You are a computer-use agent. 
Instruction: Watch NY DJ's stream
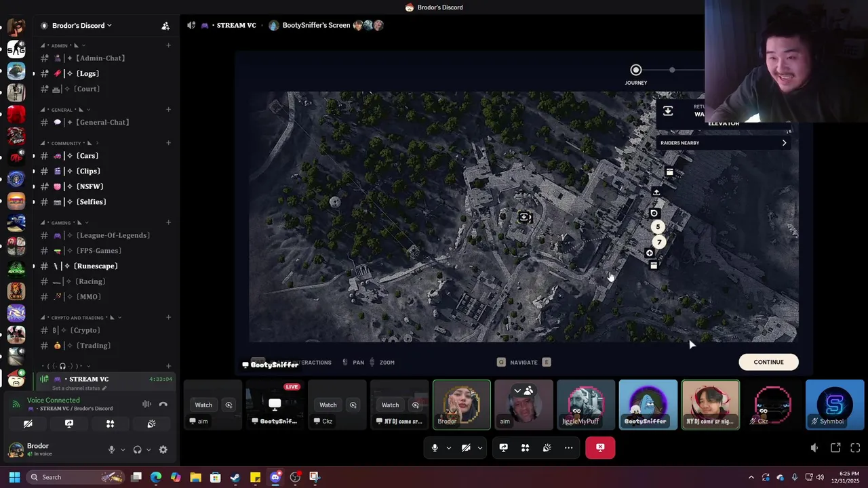pyautogui.click(x=390, y=405)
